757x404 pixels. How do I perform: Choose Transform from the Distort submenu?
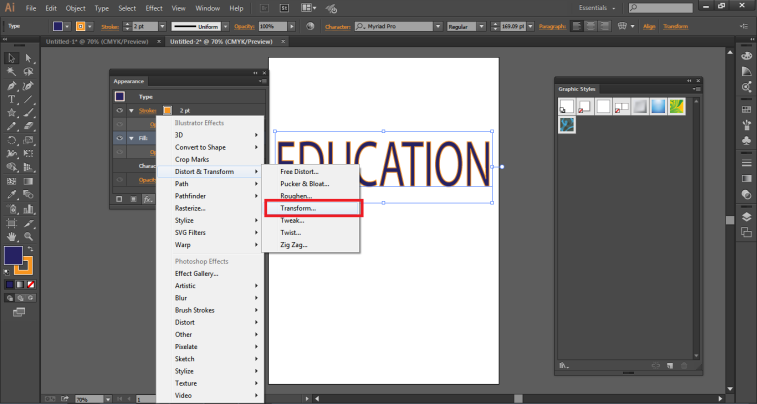pyautogui.click(x=298, y=208)
